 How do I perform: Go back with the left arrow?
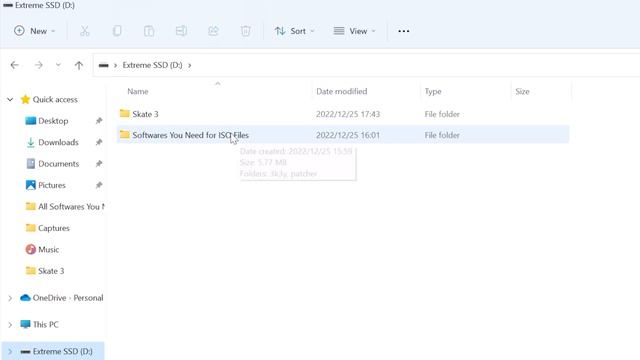[15, 65]
